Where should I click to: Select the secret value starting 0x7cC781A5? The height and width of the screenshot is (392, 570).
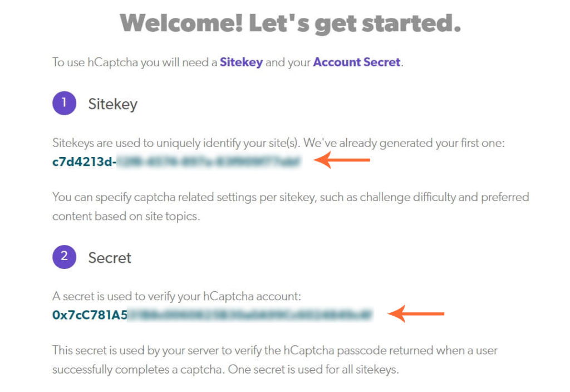[213, 315]
